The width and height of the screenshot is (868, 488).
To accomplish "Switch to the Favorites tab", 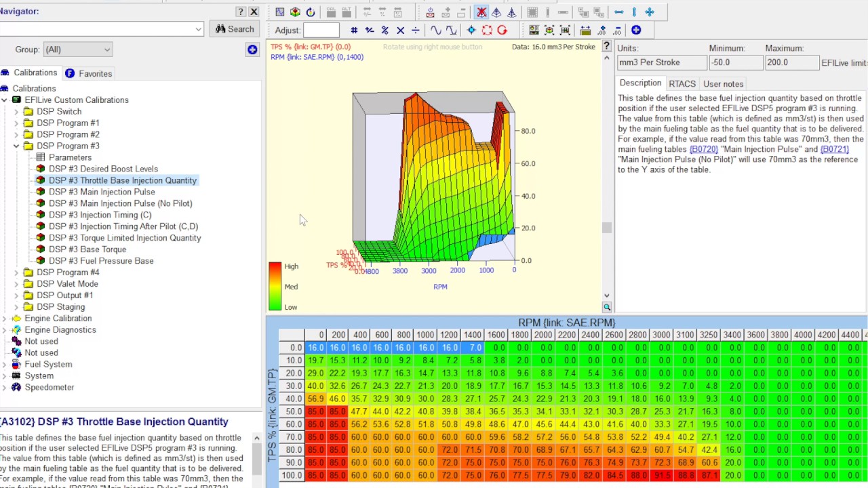I will [x=89, y=73].
